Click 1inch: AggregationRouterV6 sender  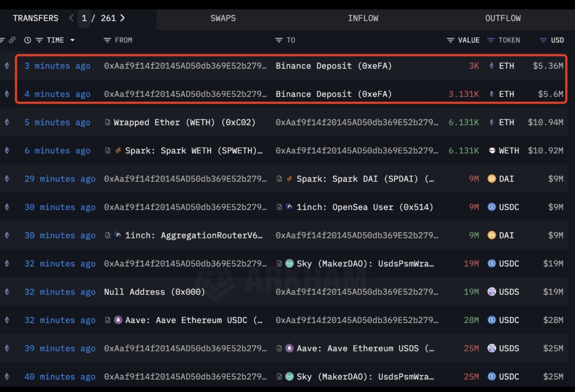(194, 236)
